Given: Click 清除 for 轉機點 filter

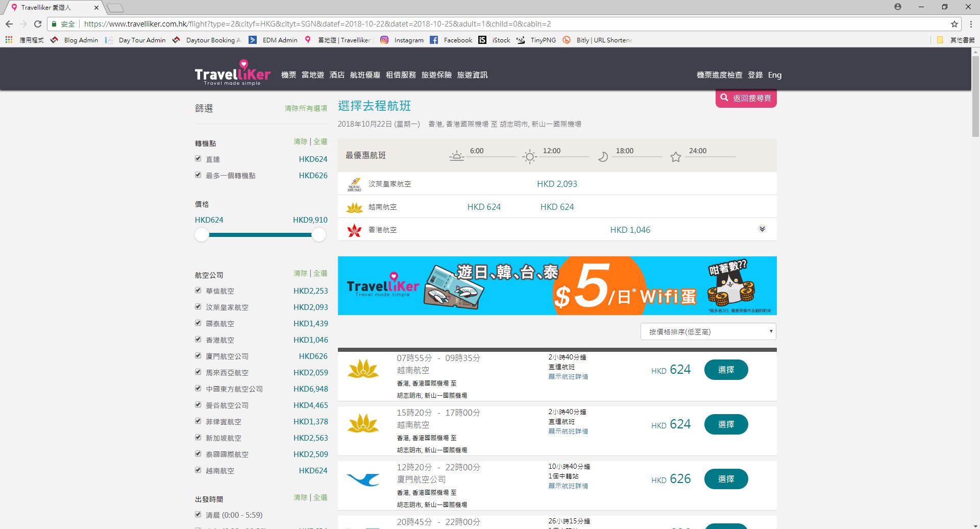Looking at the screenshot, I should point(301,141).
